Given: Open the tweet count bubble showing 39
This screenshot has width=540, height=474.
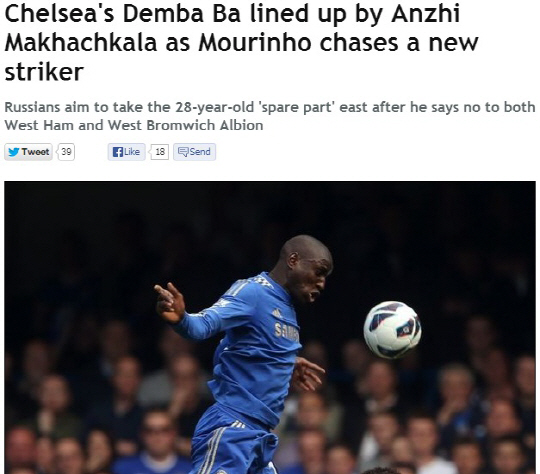Looking at the screenshot, I should tap(66, 152).
